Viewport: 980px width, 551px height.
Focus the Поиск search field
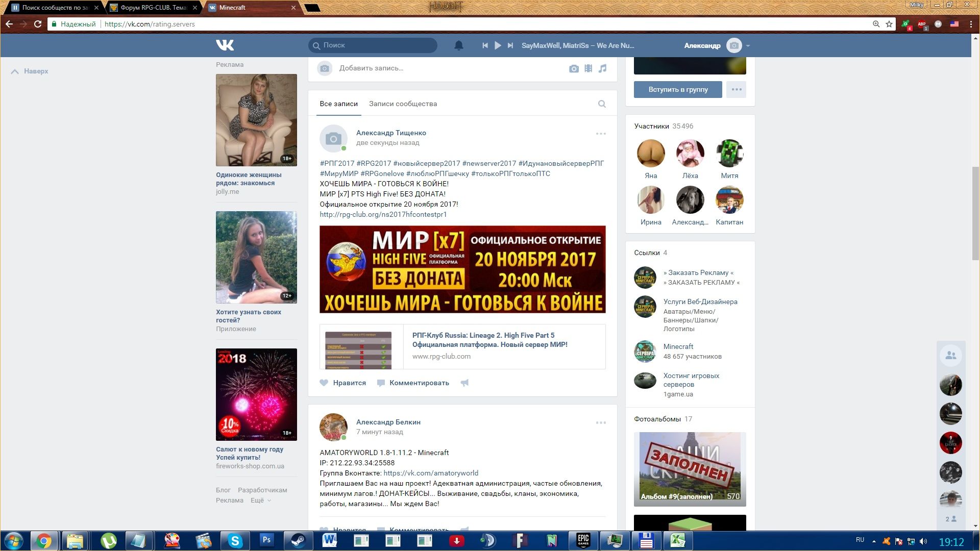click(x=373, y=45)
